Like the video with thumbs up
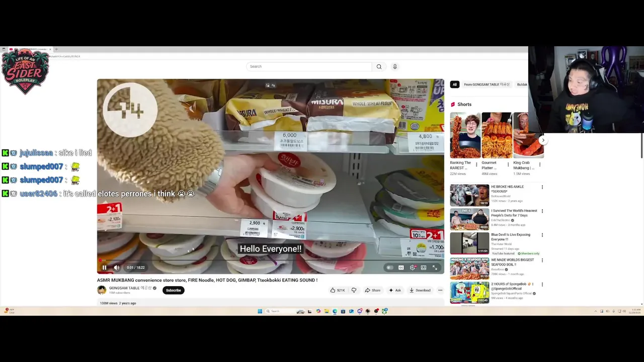The image size is (644, 362). (337, 290)
